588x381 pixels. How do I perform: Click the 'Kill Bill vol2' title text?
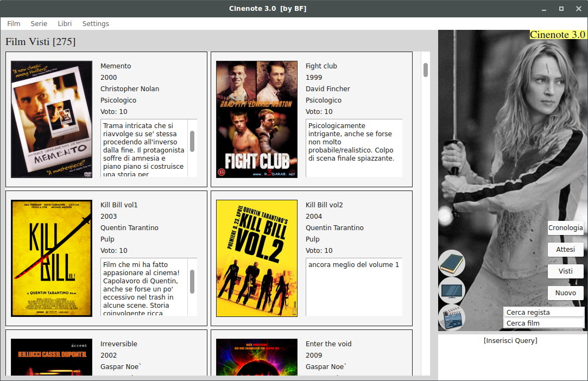pos(324,205)
